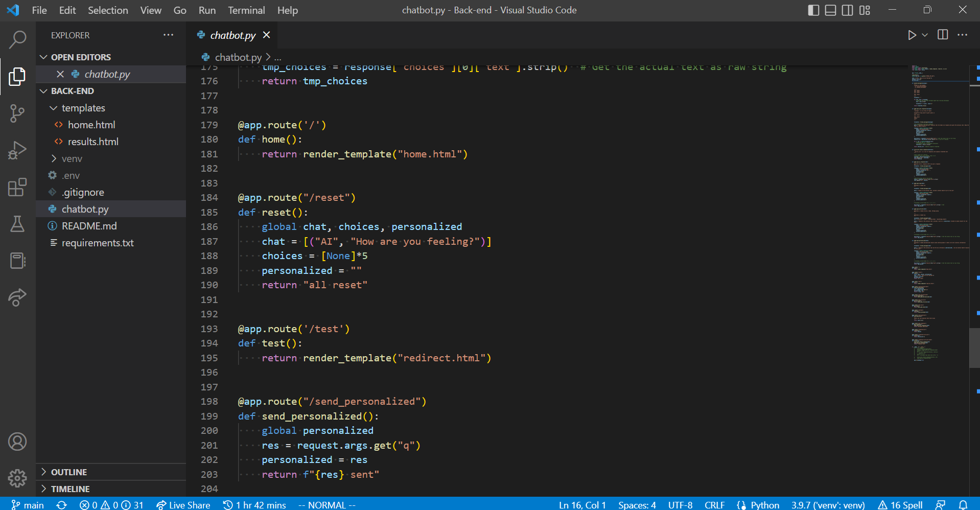Click the 1 hr 42 mins time tracker
This screenshot has width=980, height=510.
[254, 505]
